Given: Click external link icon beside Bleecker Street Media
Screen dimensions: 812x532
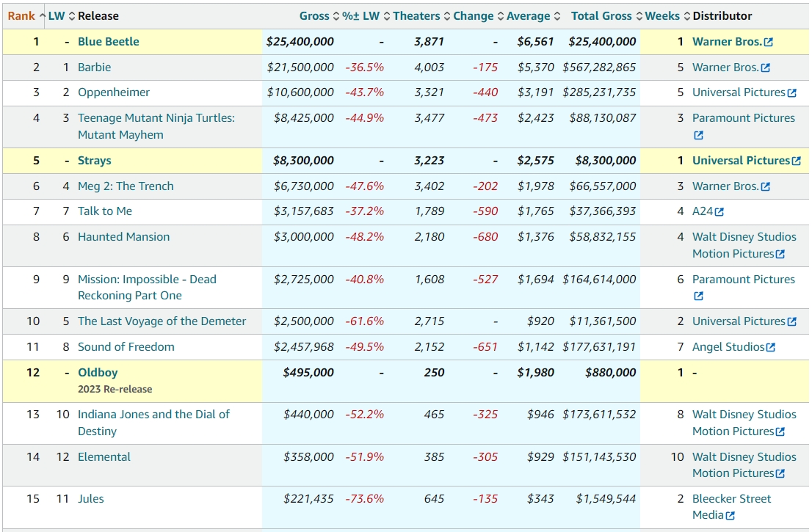Looking at the screenshot, I should [x=731, y=515].
